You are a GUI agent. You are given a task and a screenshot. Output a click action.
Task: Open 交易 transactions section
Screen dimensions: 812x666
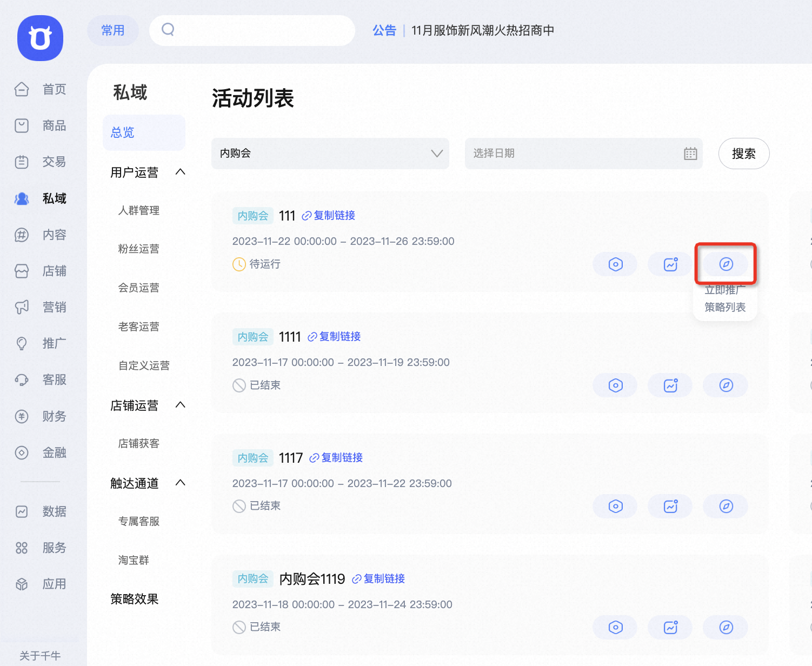(41, 162)
